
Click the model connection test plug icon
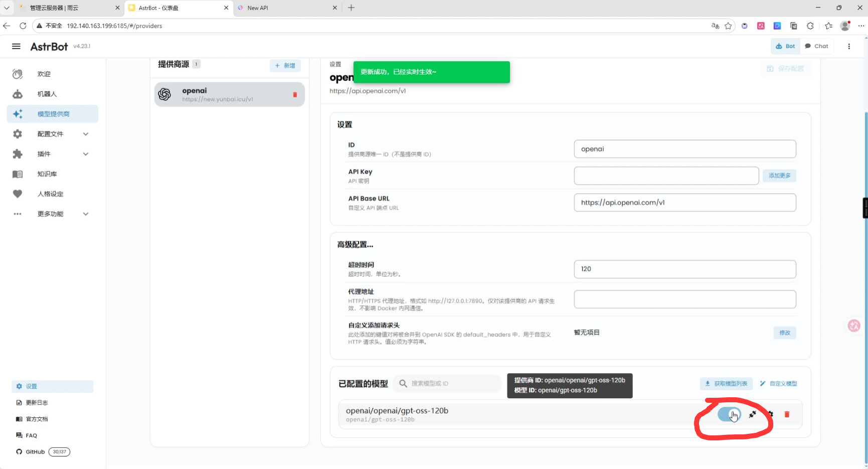pos(752,414)
